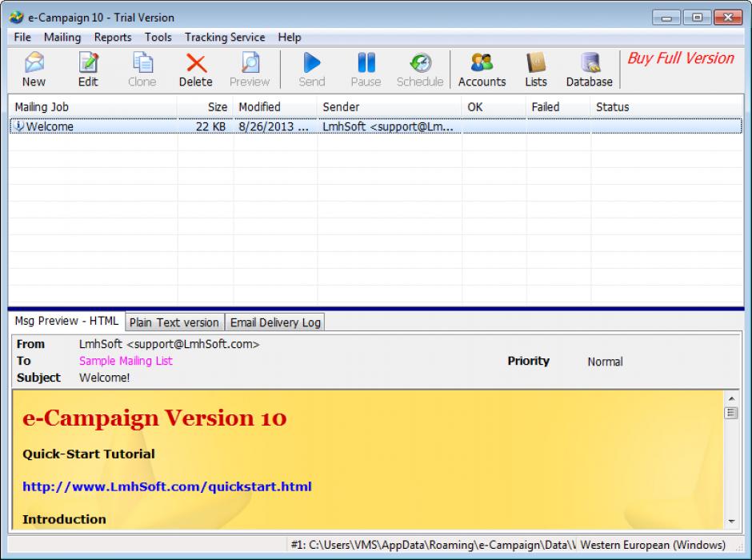Click the LmhSoft sender cell in the job list
Screen dimensions: 752x560
388,126
